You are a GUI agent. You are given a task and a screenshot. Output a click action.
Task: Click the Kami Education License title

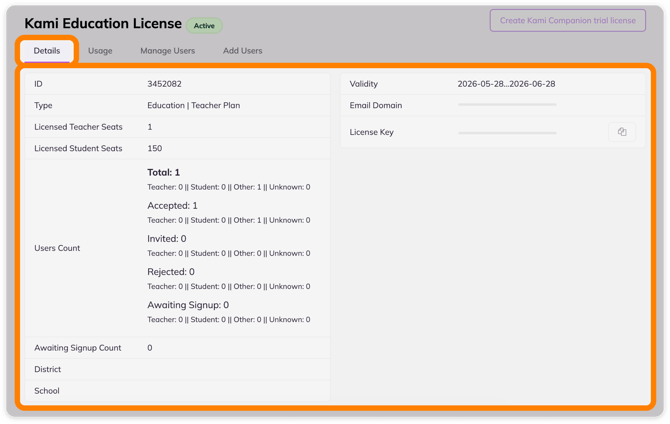click(103, 23)
